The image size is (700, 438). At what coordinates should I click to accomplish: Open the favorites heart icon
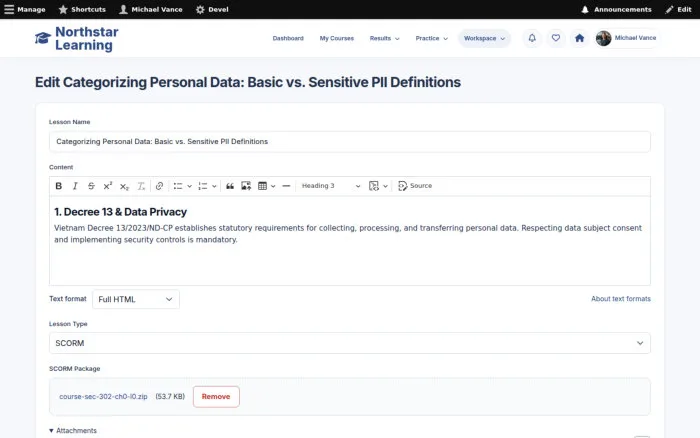pyautogui.click(x=556, y=38)
